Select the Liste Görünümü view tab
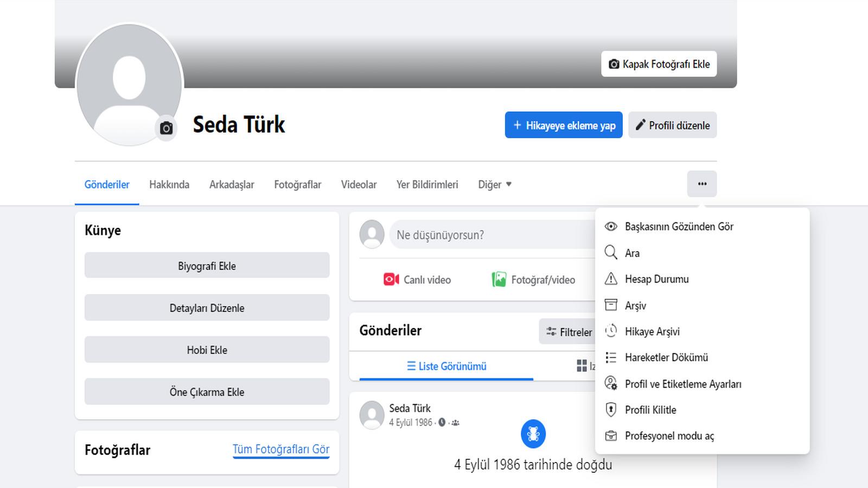This screenshot has height=488, width=868. pos(446,366)
